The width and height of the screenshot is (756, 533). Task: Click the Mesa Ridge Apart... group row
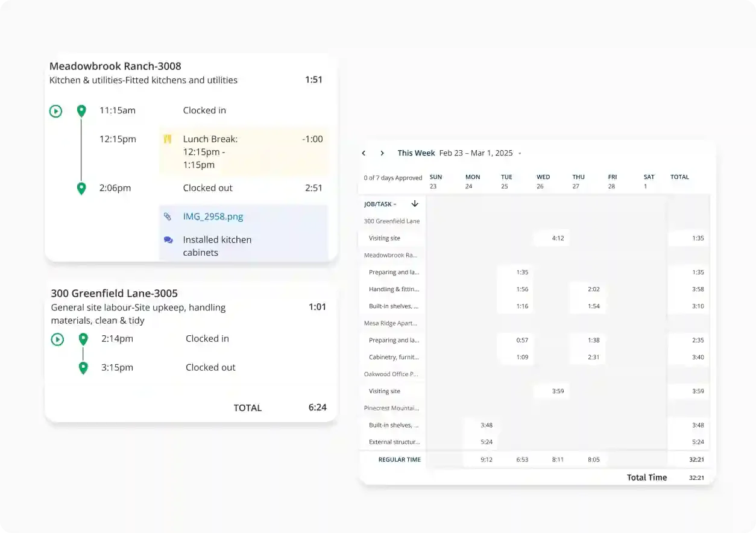pos(391,323)
